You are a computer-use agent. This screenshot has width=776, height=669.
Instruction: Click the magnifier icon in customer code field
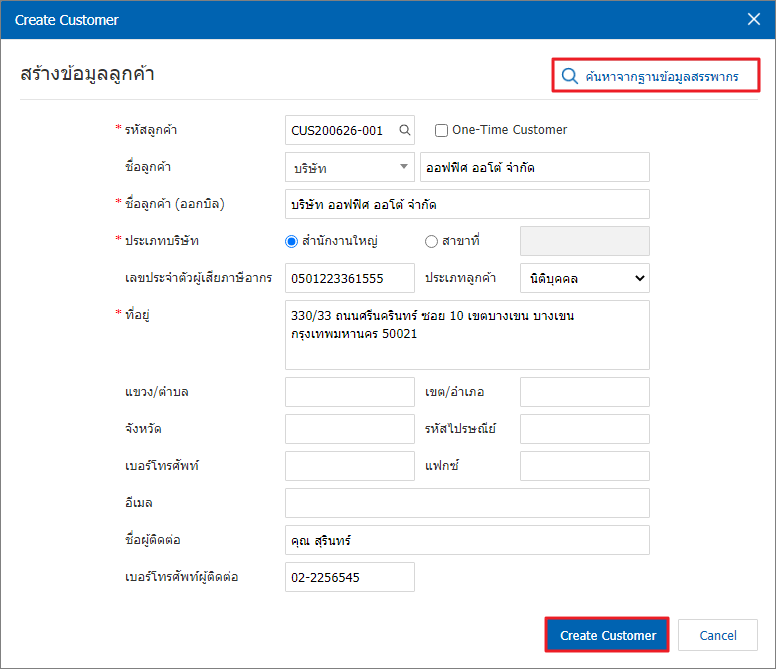(405, 130)
